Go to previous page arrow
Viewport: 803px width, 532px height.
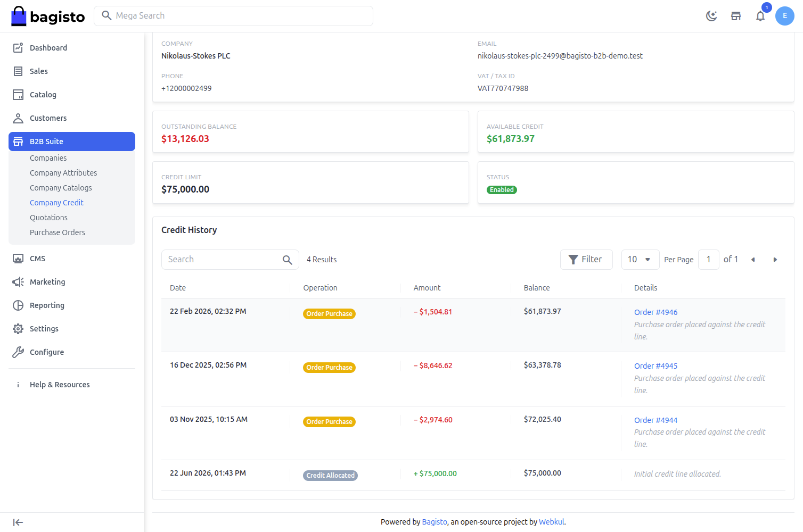click(753, 260)
